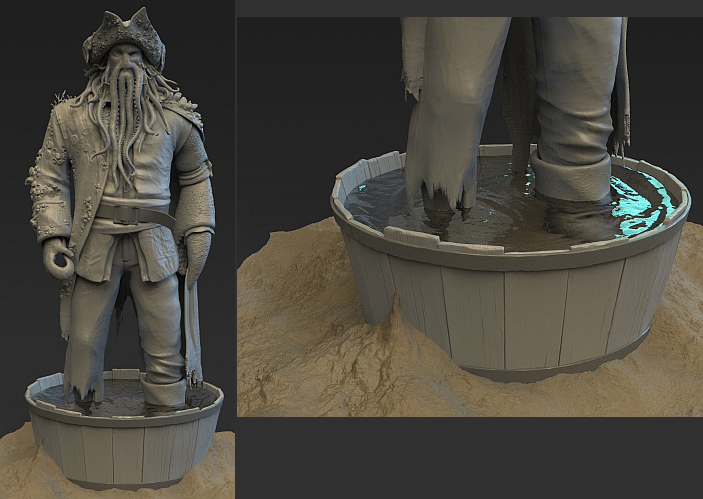Image resolution: width=703 pixels, height=499 pixels.
Task: Select the close-up barrel and legs render
Action: tap(470, 217)
